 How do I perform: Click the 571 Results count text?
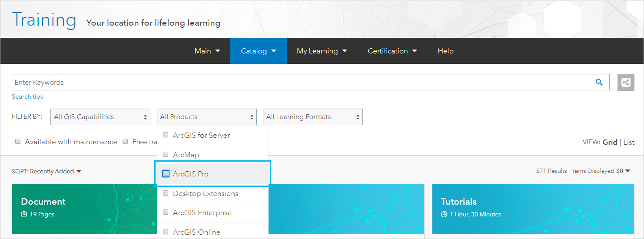click(551, 171)
